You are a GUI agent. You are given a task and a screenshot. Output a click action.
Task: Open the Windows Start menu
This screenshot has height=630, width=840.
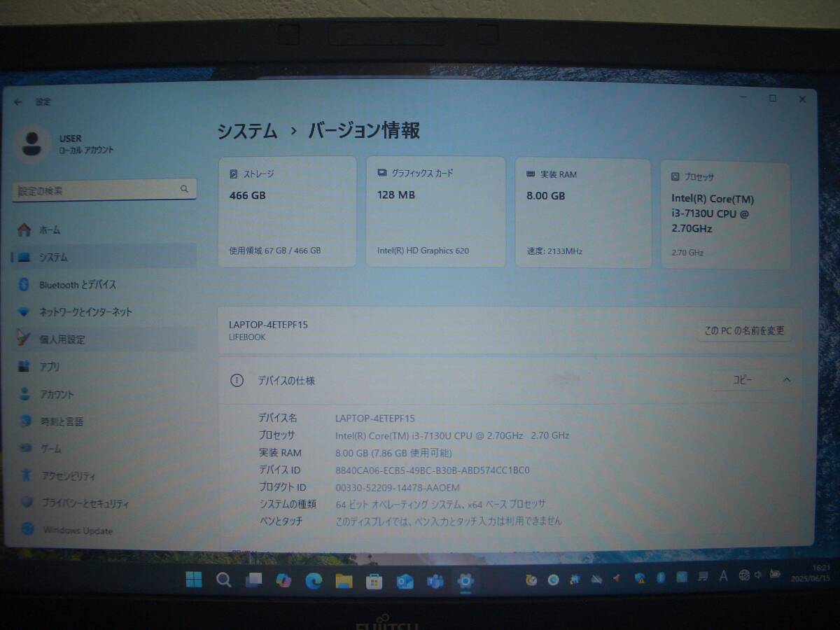click(194, 580)
